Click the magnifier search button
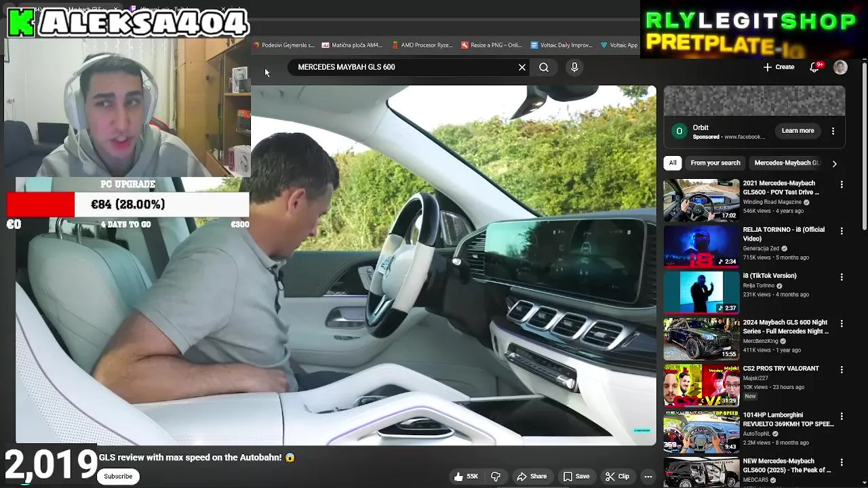 pyautogui.click(x=544, y=67)
